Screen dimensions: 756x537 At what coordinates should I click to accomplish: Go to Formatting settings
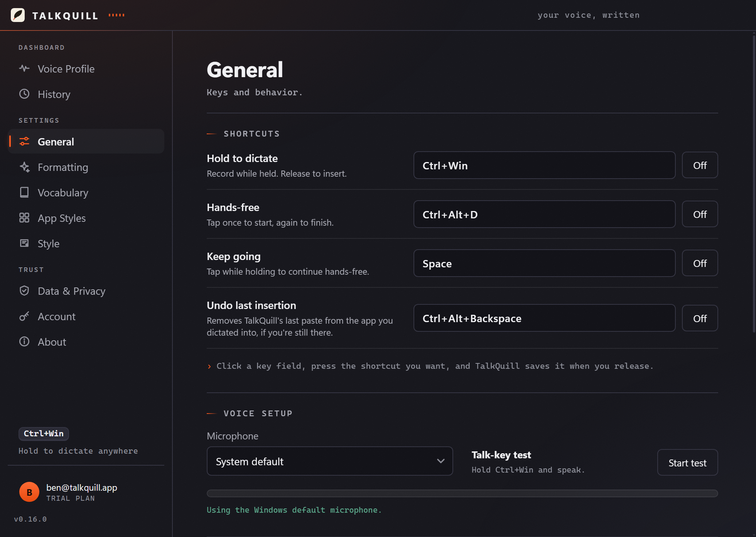[86, 167]
